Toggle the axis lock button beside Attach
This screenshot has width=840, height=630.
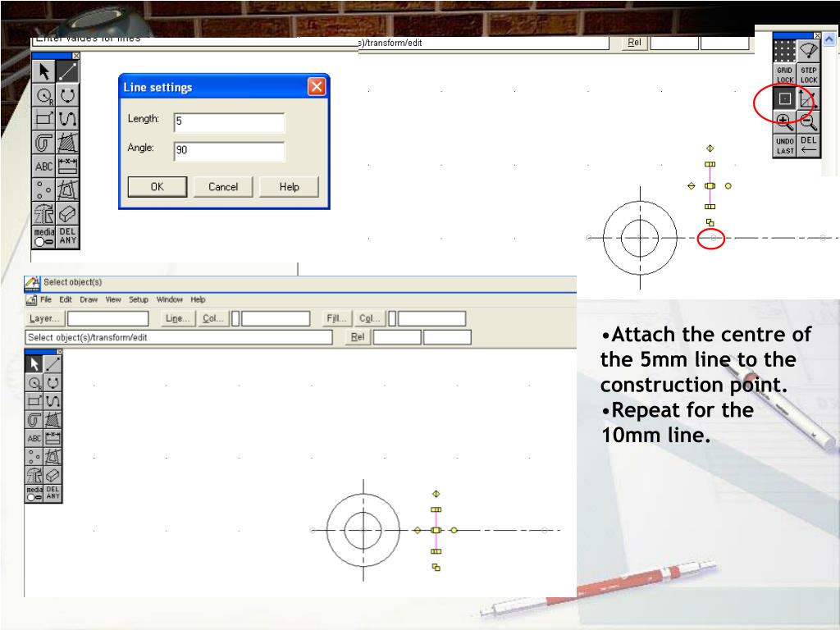click(808, 98)
